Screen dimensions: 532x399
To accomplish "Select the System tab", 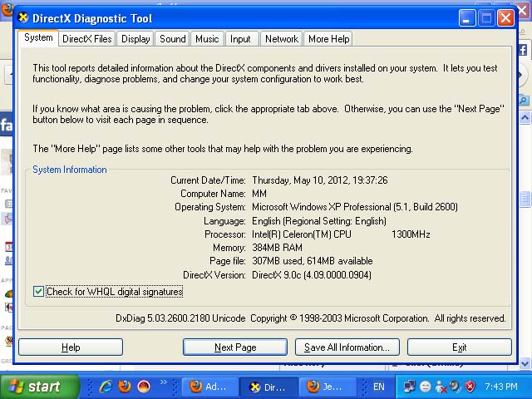I will (38, 37).
